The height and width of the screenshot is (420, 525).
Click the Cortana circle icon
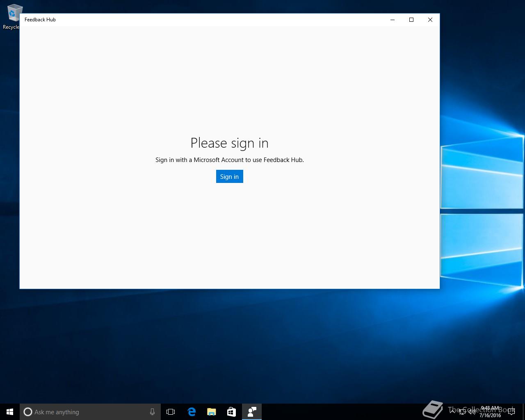pos(28,412)
